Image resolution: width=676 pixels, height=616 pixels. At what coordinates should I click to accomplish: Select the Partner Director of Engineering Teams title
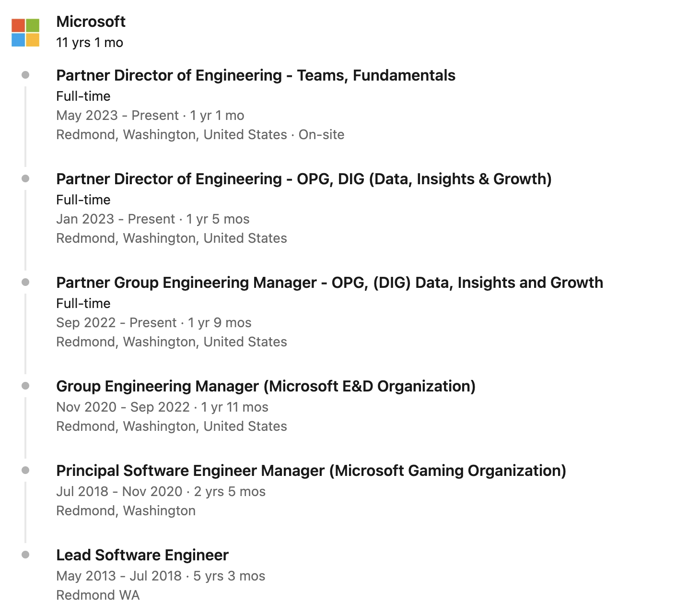click(256, 75)
